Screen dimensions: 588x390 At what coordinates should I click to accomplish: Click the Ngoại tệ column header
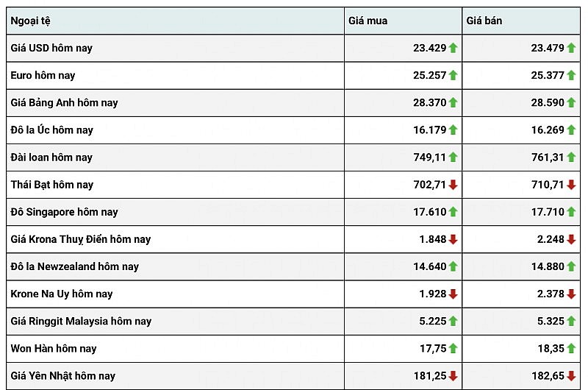coord(31,21)
